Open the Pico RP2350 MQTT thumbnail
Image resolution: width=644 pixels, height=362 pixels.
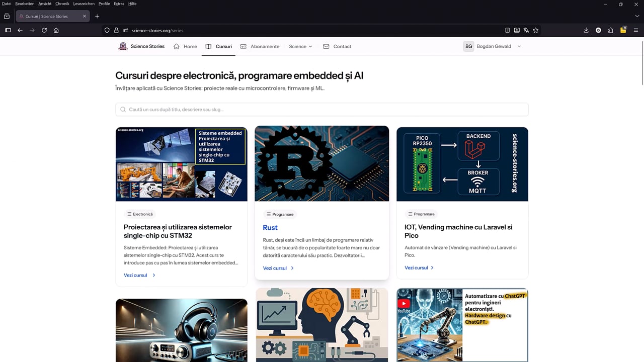tap(462, 164)
